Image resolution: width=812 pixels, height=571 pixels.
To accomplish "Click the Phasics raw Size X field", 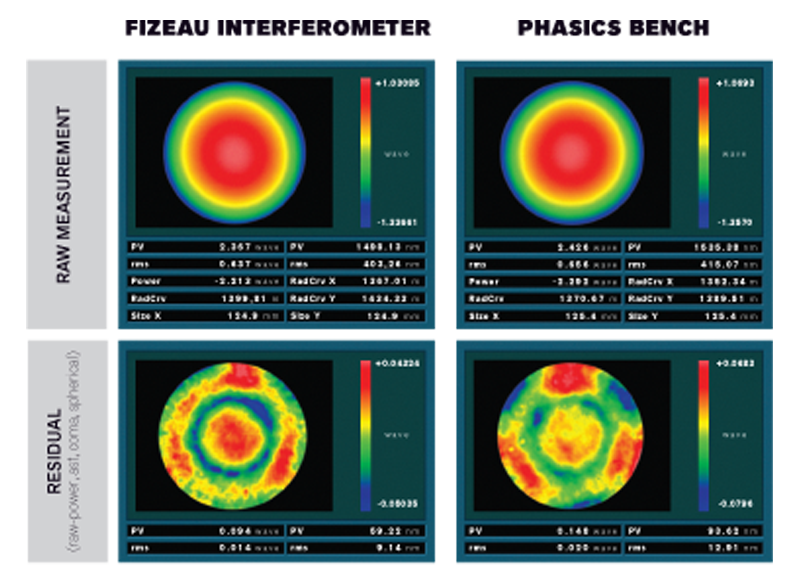I will coord(543,316).
